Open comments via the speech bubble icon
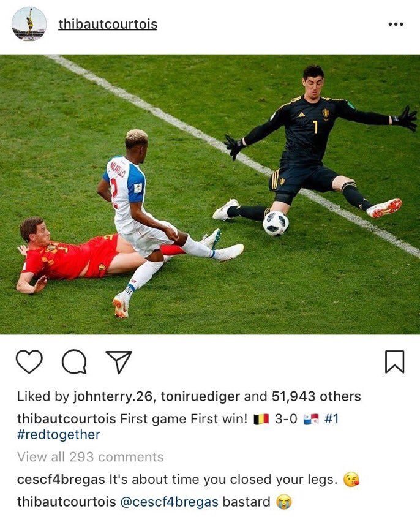Viewport: 420px width, 517px height. 75,361
